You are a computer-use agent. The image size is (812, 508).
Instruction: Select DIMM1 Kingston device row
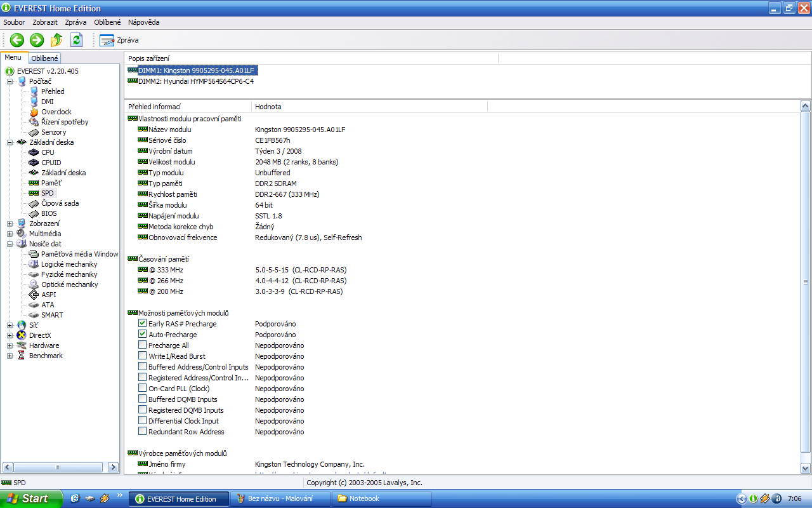[192, 70]
